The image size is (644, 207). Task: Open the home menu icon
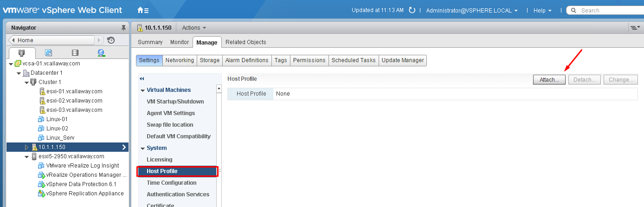coord(143,10)
